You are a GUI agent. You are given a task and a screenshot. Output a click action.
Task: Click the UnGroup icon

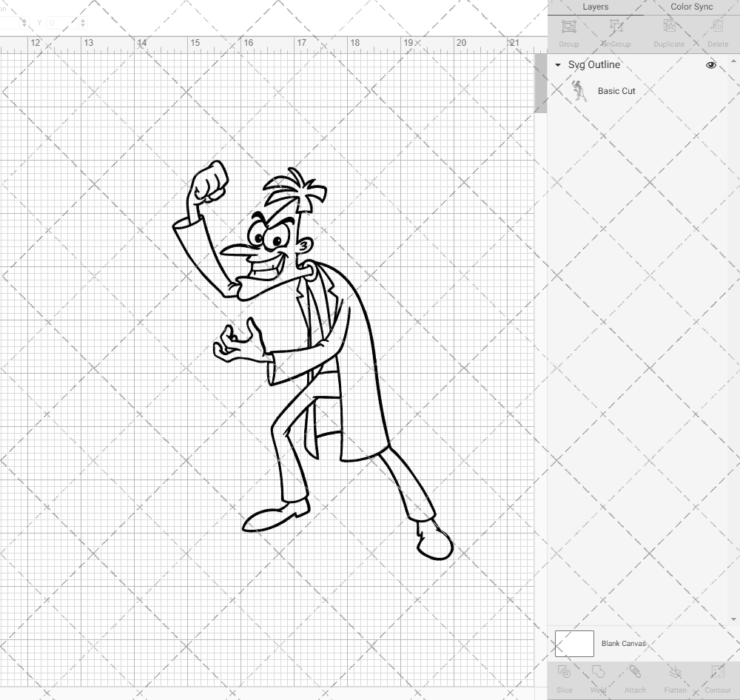(x=616, y=27)
